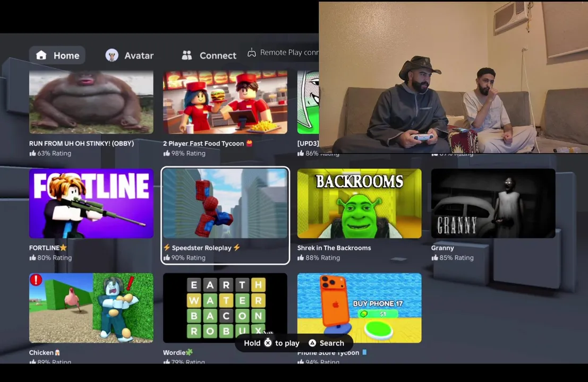Click the '98% Rating' text
The image size is (588, 382).
[x=188, y=153]
